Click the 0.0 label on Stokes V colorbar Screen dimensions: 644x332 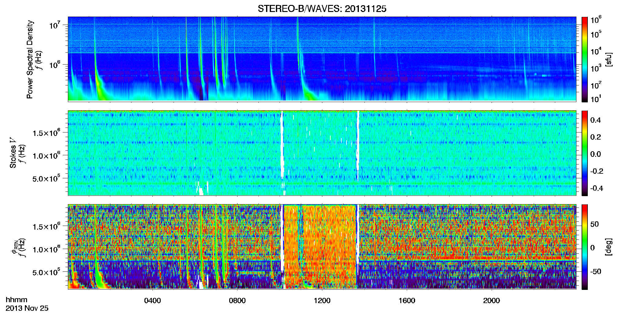595,154
